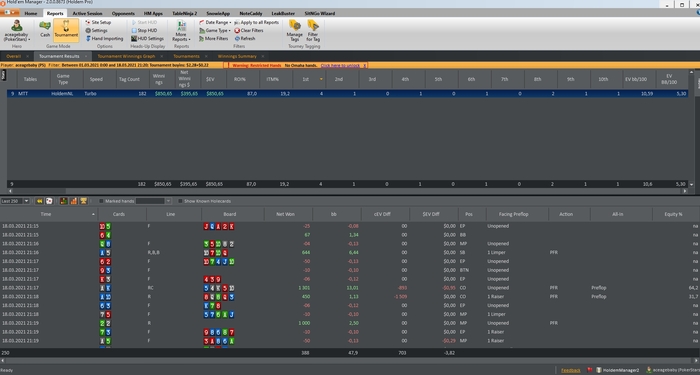The width and height of the screenshot is (700, 375).
Task: Select the MTT HoldemNL Turbo results row
Action: 347,94
